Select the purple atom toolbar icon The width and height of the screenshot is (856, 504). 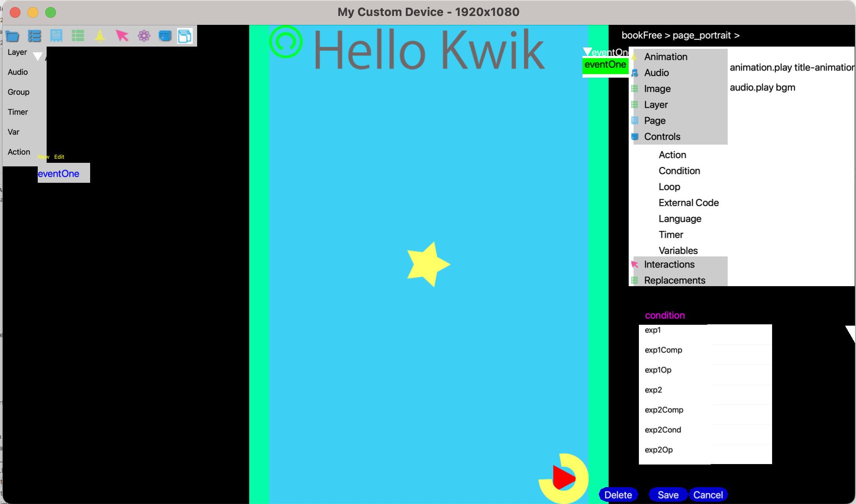pos(144,36)
